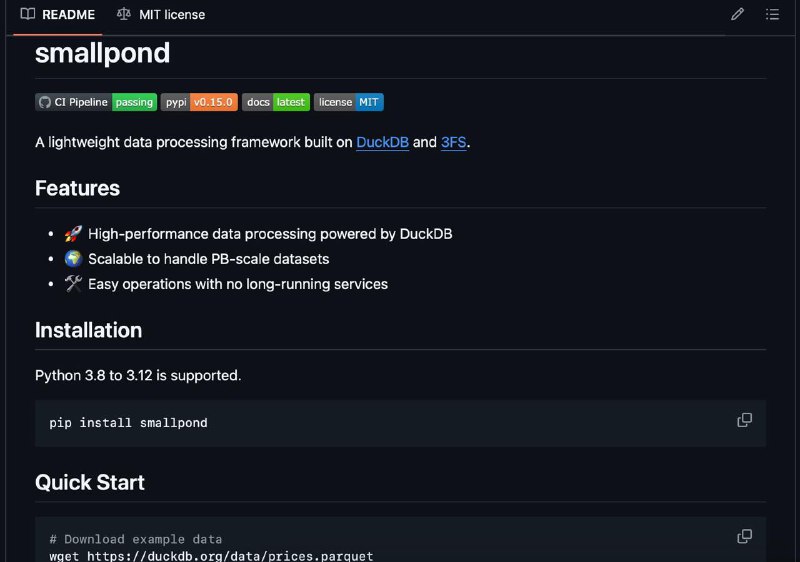Click the pencil edit README icon
Screen dimensions: 800x562
737,14
